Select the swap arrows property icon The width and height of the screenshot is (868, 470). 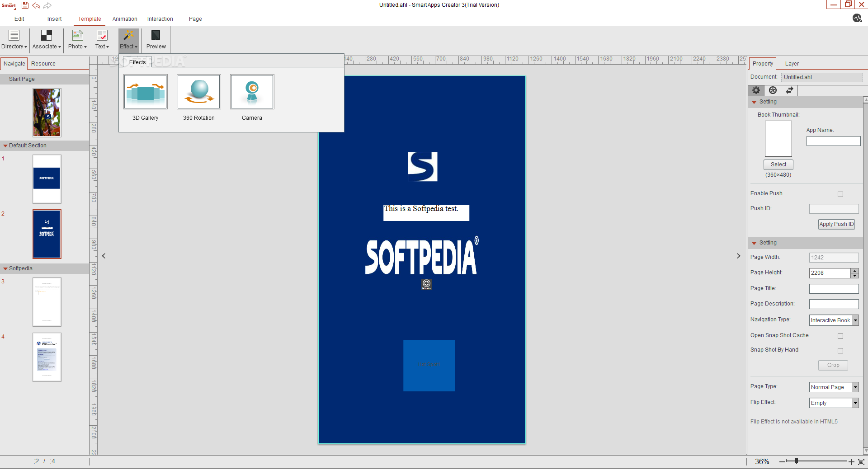pos(789,90)
